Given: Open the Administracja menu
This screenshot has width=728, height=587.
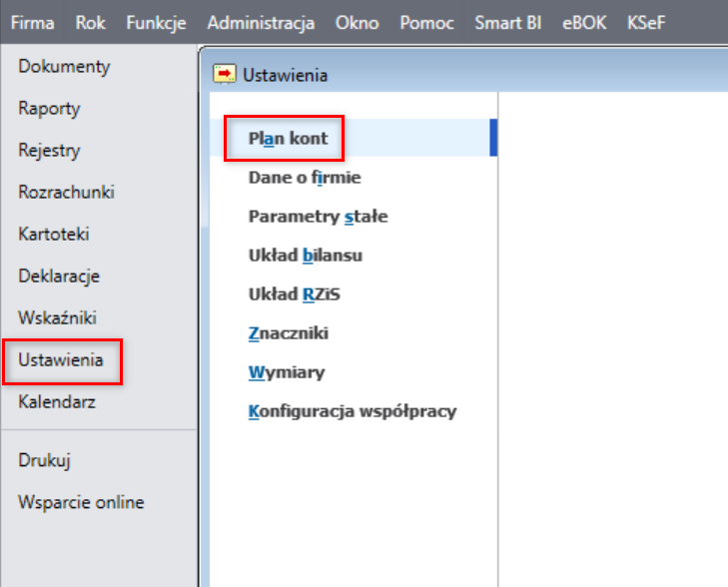Looking at the screenshot, I should [x=261, y=23].
